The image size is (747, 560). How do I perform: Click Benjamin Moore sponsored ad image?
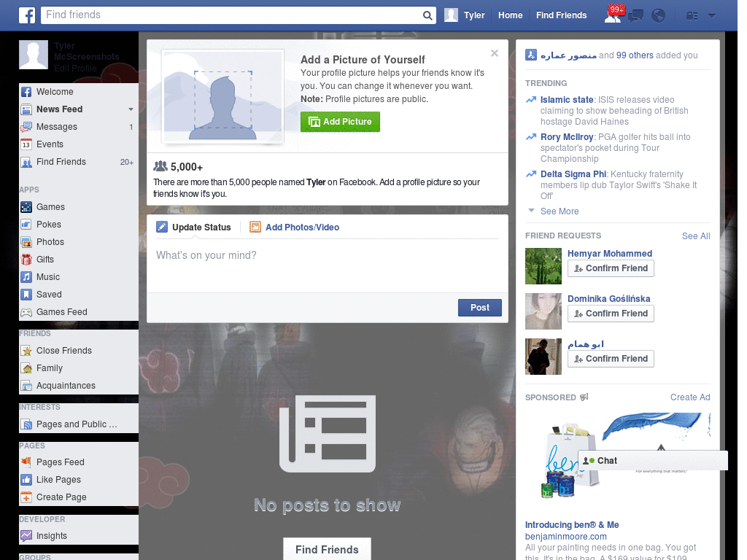[x=617, y=456]
